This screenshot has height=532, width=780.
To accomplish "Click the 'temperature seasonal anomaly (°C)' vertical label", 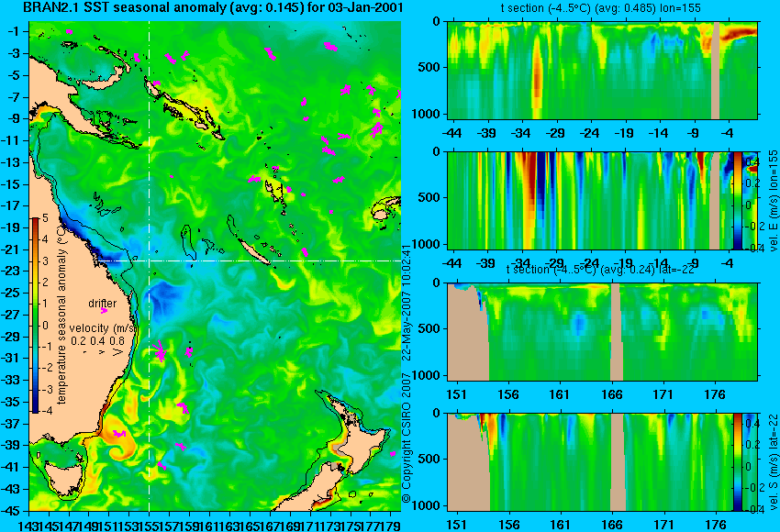I will 61,316.
